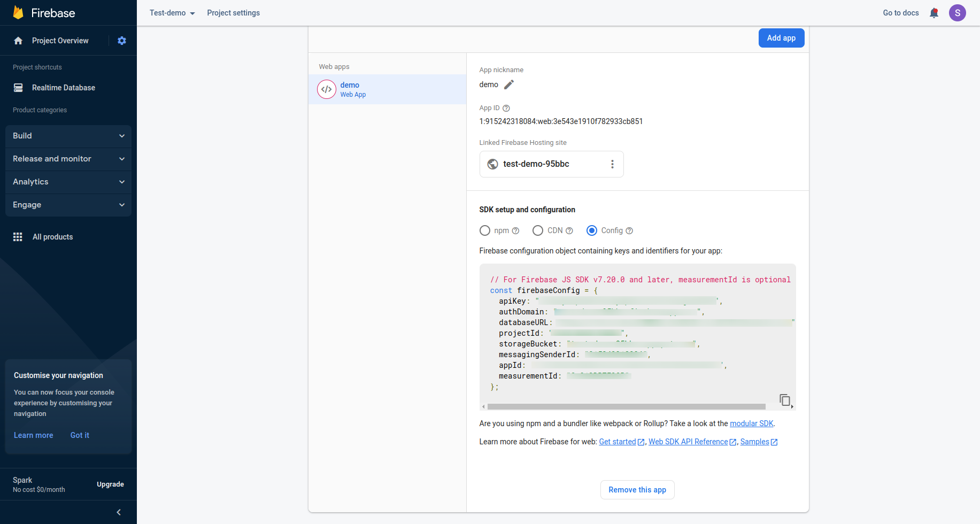Open hosting site three-dot menu
Image resolution: width=980 pixels, height=524 pixels.
click(612, 164)
